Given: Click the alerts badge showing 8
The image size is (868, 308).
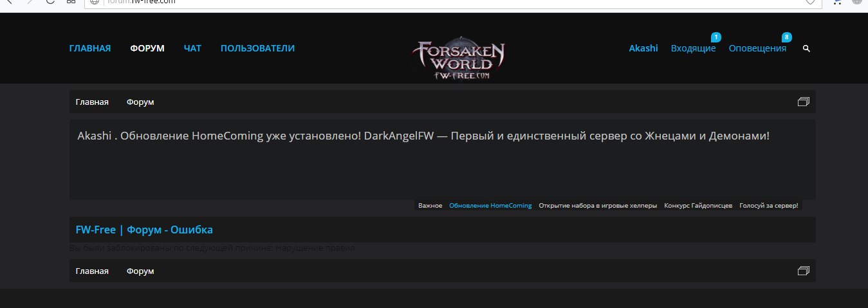Looking at the screenshot, I should click(786, 37).
